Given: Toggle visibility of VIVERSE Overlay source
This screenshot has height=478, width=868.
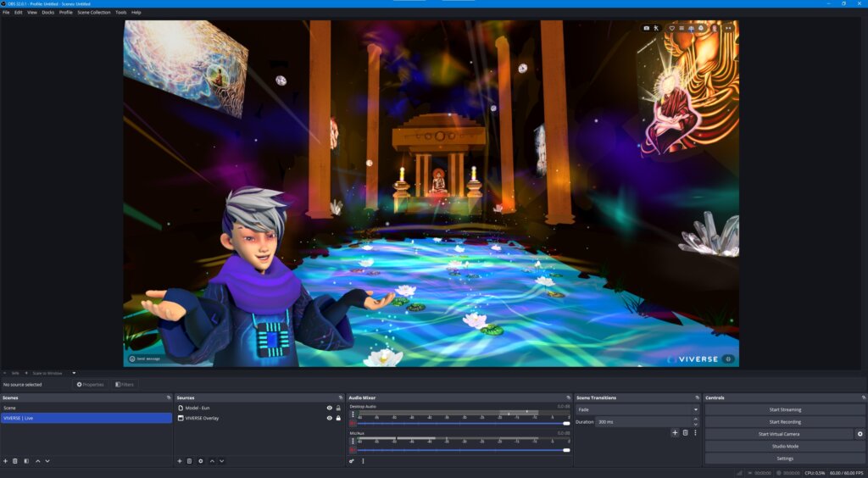Looking at the screenshot, I should (x=330, y=418).
